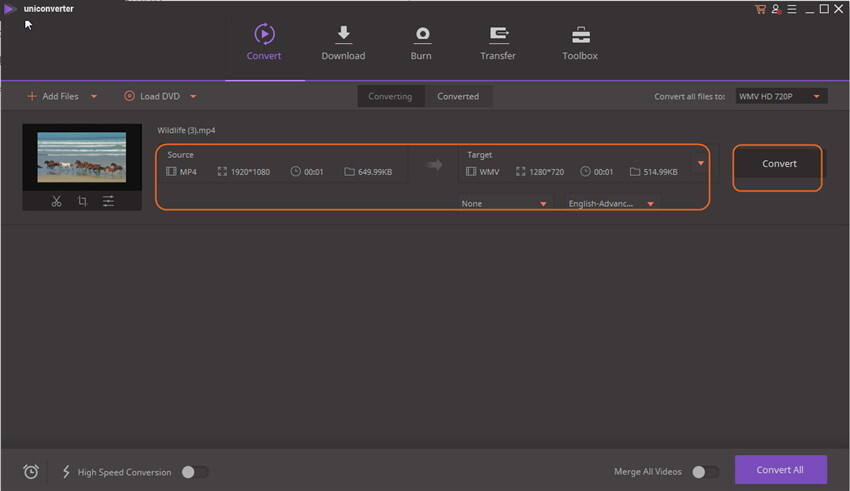Click the Convert button for Wildlife
The height and width of the screenshot is (491, 850).
(x=779, y=164)
